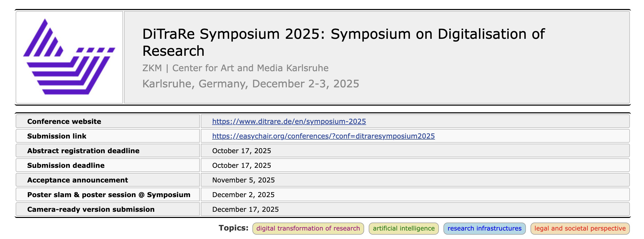Screen dimensions: 644x239
Task: Click the November 5, 2025 acceptance date
Action: 243,180
